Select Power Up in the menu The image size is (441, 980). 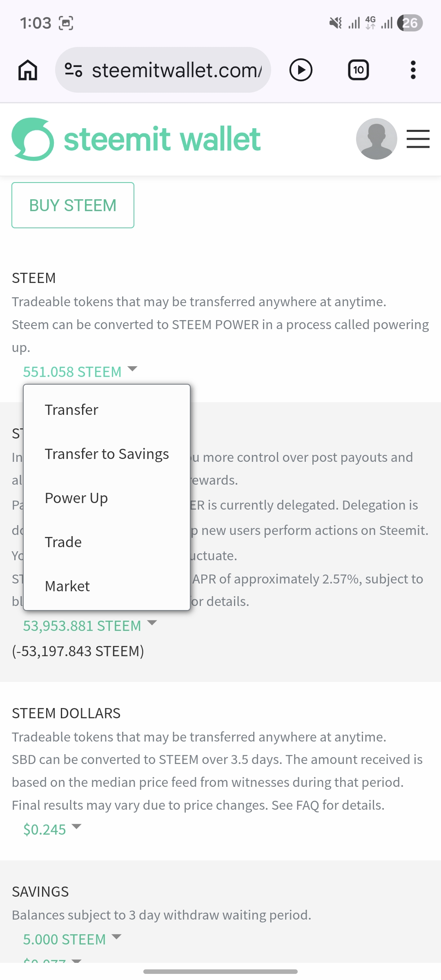76,498
